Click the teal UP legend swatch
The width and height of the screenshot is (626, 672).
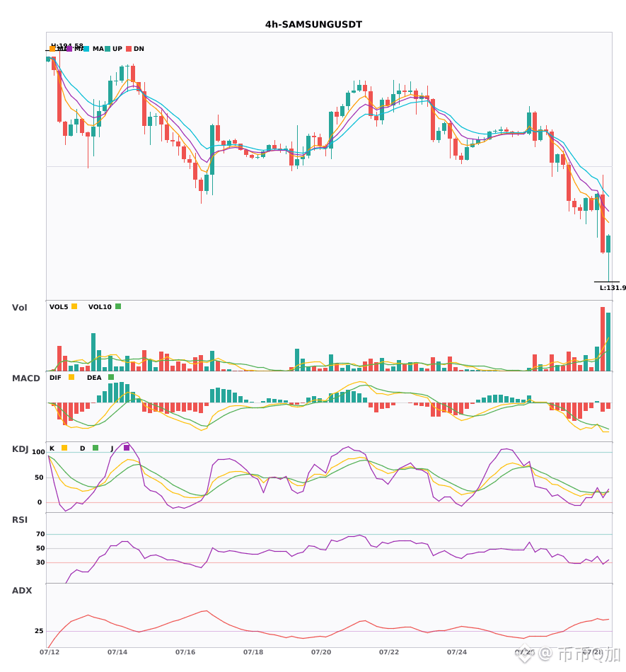click(108, 49)
